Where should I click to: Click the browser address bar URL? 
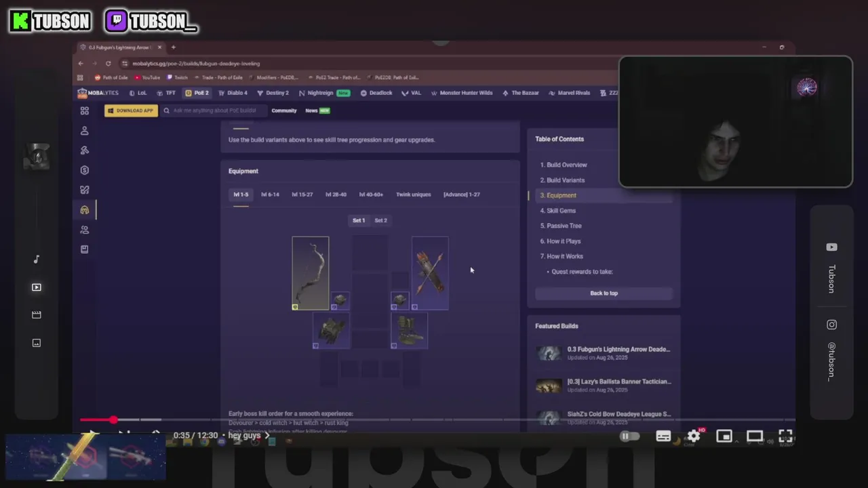click(196, 64)
